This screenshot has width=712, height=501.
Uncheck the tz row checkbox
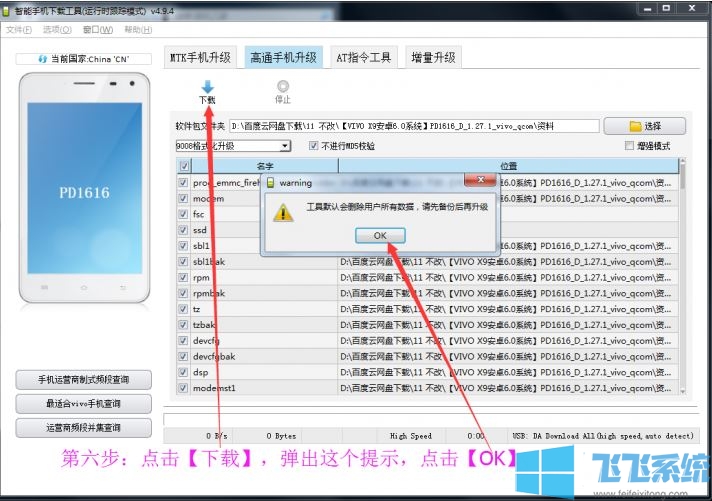[x=183, y=309]
